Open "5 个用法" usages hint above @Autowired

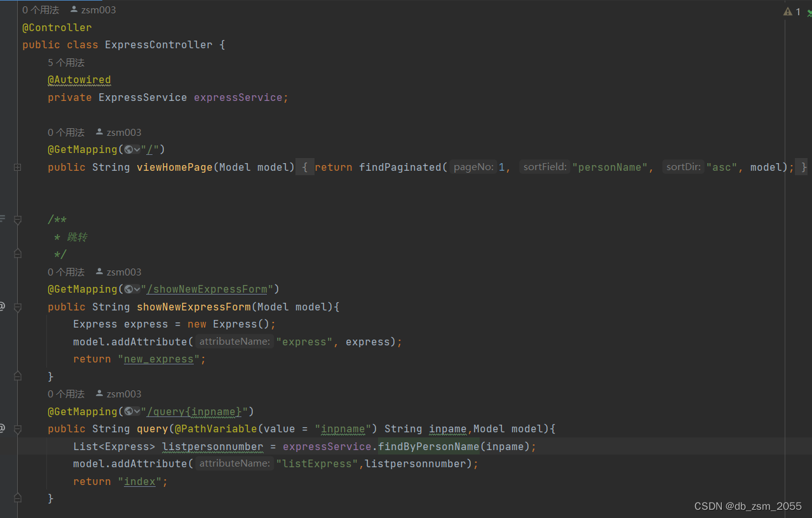pos(66,63)
